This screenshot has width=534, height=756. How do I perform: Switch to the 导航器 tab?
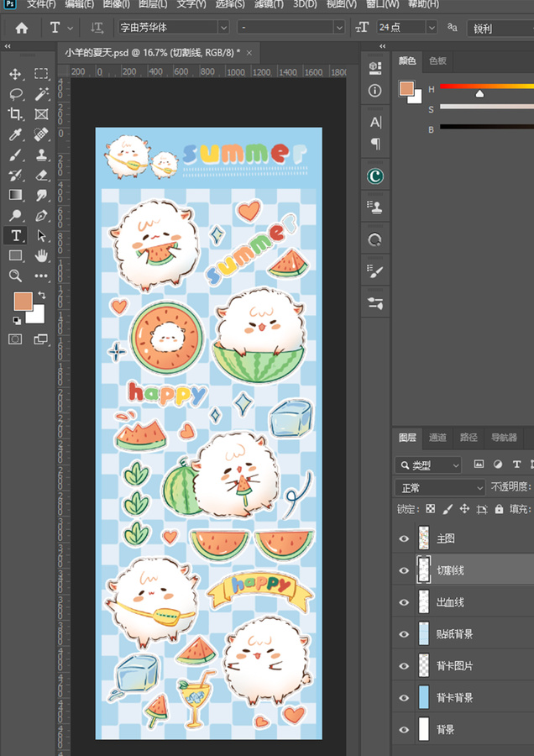click(x=504, y=438)
